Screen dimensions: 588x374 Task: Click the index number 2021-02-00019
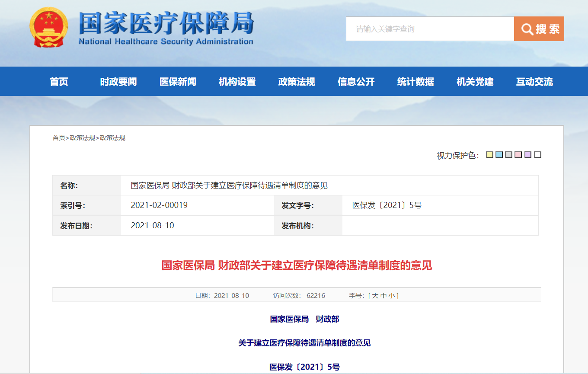pos(159,205)
